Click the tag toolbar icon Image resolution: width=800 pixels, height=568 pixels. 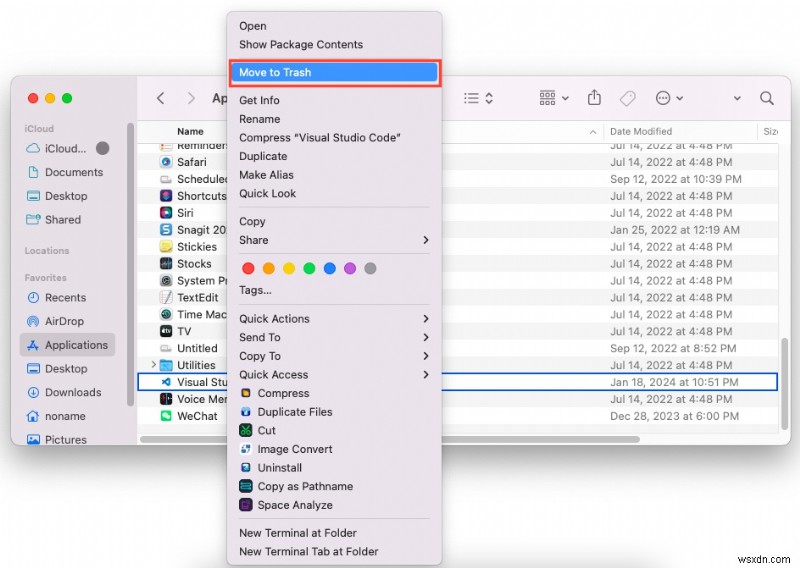point(628,98)
